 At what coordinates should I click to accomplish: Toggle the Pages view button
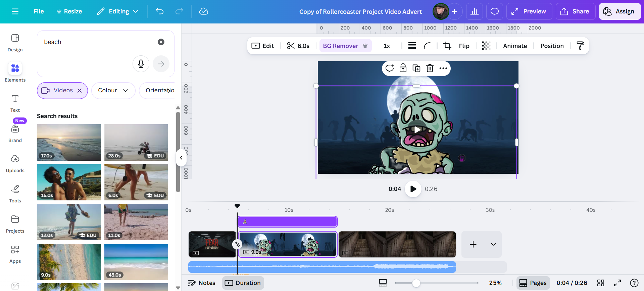click(x=533, y=283)
